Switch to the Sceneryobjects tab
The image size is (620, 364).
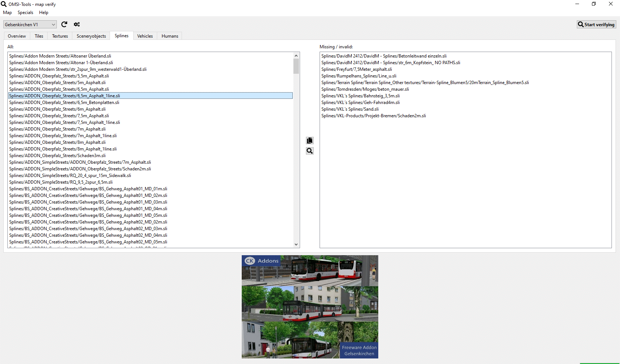[91, 36]
